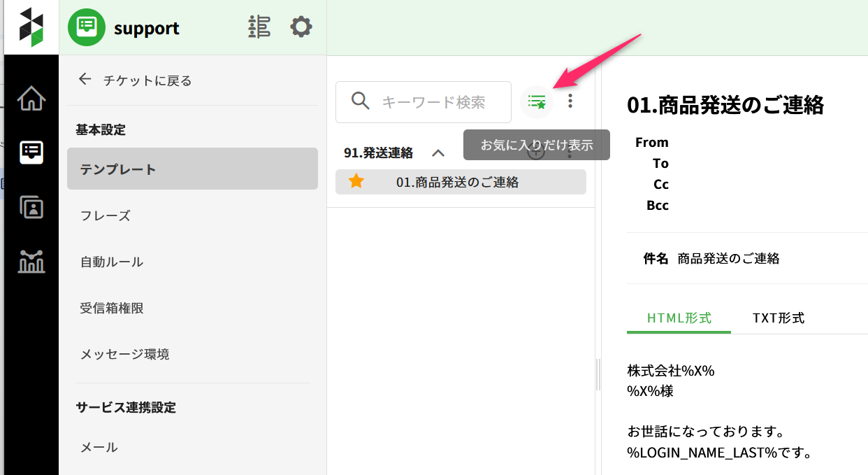Select the 01.商品発送のご連絡 template row
This screenshot has width=868, height=475.
coord(457,182)
